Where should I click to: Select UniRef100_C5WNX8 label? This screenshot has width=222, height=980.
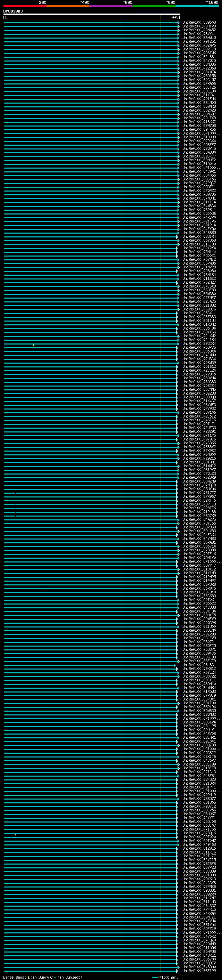click(x=199, y=106)
